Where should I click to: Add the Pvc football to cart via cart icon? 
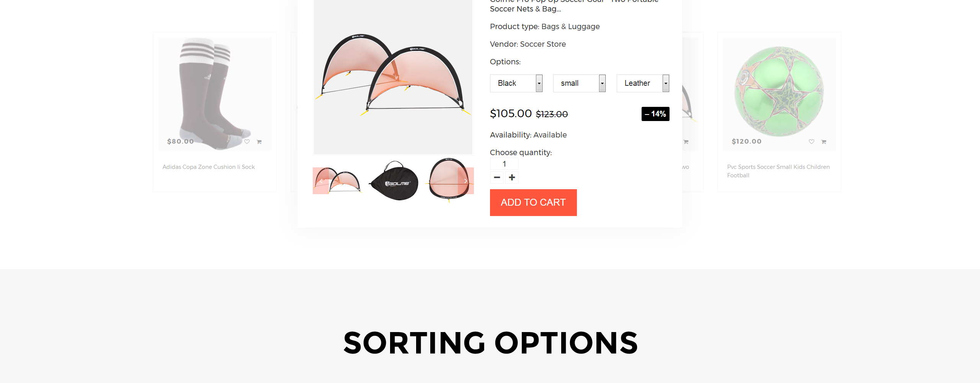pos(824,142)
